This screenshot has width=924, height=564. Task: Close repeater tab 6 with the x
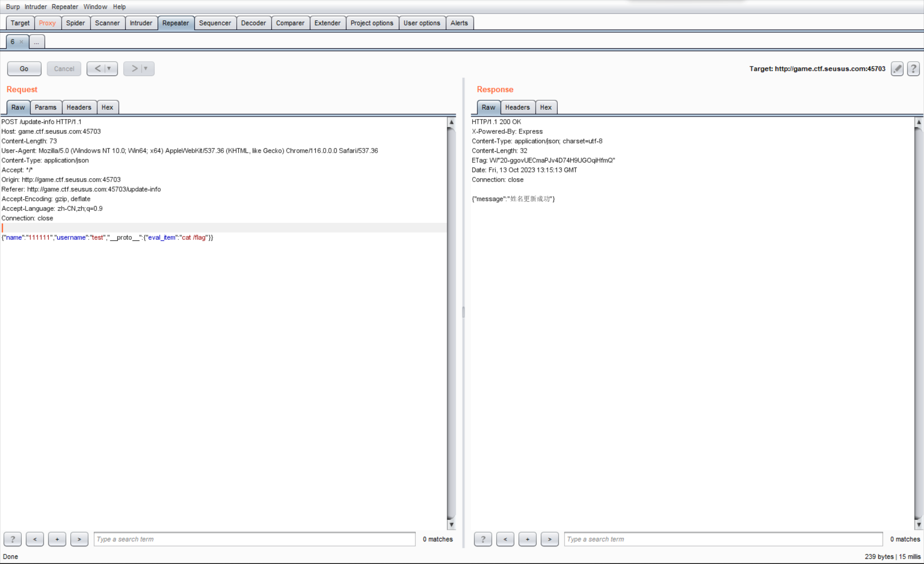pyautogui.click(x=21, y=42)
